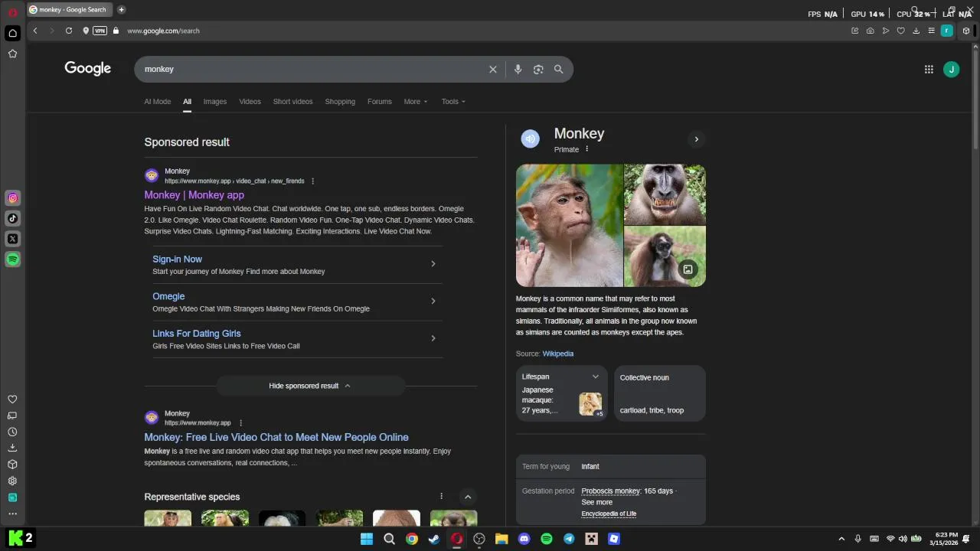
Task: Toggle the VPN badge in address bar
Action: [100, 31]
